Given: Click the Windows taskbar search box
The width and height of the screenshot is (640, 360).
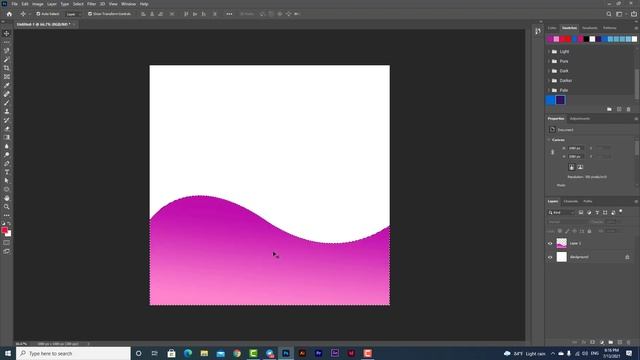Looking at the screenshot, I should coord(73,353).
